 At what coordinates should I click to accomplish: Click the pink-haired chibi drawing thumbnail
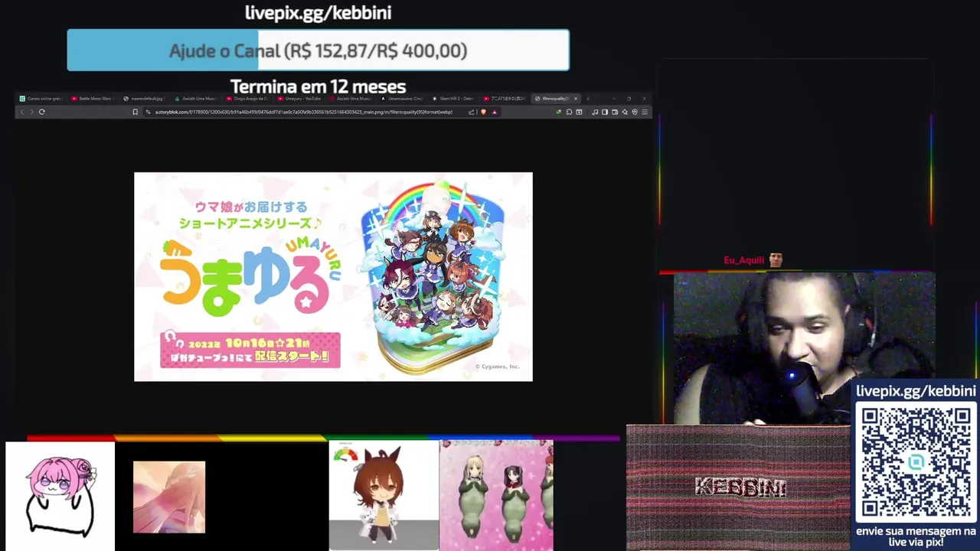click(x=60, y=496)
